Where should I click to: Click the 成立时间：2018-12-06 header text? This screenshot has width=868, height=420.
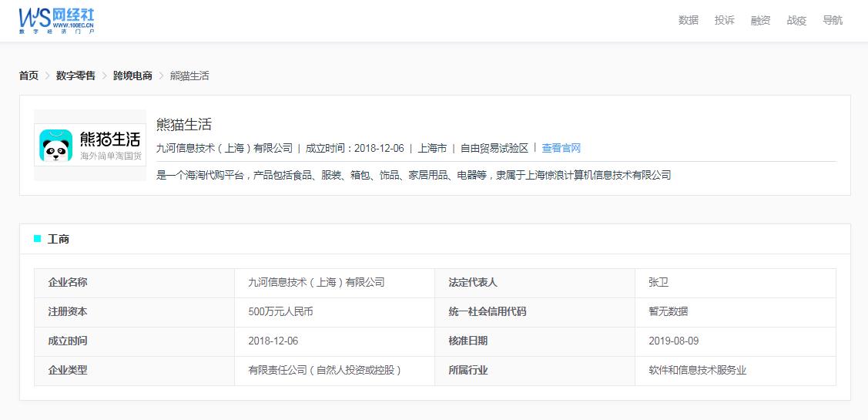point(355,148)
